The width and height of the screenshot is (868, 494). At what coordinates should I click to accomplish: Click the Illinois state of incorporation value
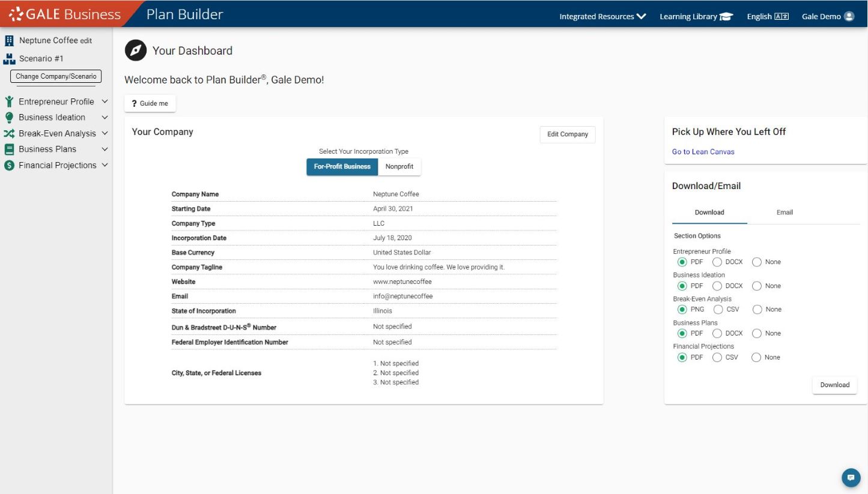coord(382,312)
